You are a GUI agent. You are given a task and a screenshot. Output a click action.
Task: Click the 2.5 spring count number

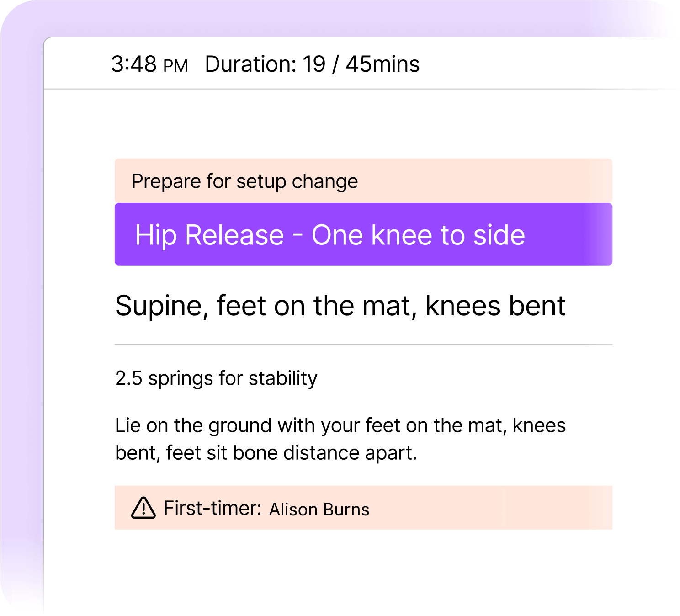click(128, 378)
